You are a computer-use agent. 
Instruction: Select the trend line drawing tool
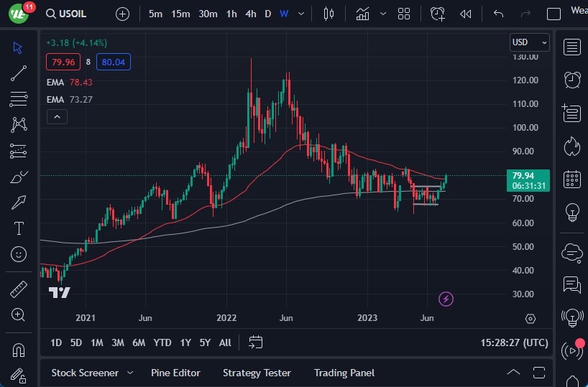click(x=19, y=73)
